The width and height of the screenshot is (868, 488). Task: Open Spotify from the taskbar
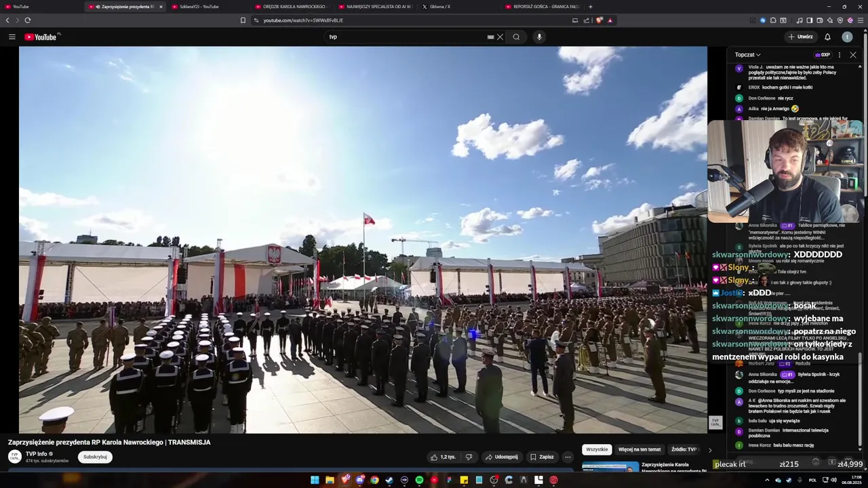click(x=419, y=480)
